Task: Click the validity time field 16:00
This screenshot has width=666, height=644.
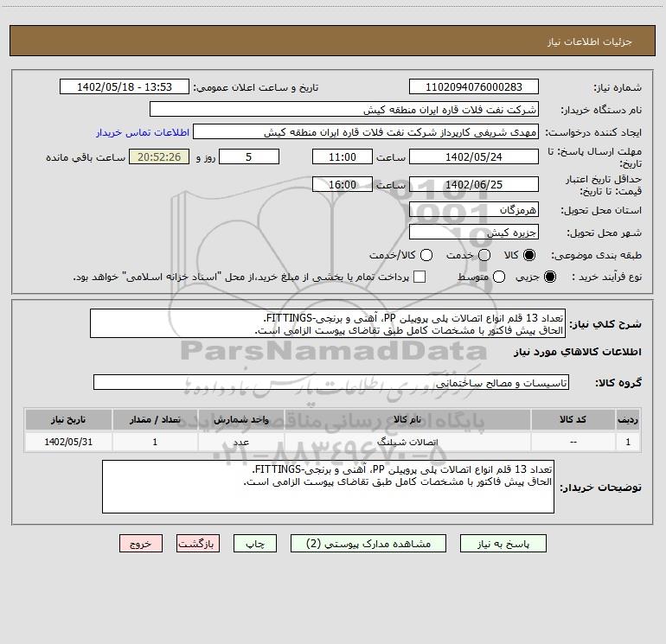Action: pyautogui.click(x=343, y=184)
